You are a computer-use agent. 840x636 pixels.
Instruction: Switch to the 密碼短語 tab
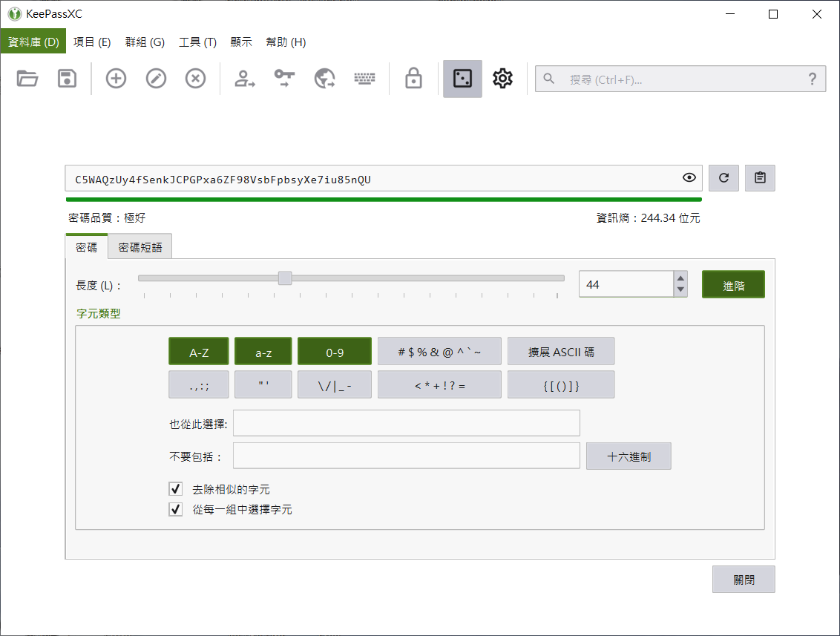click(x=140, y=247)
